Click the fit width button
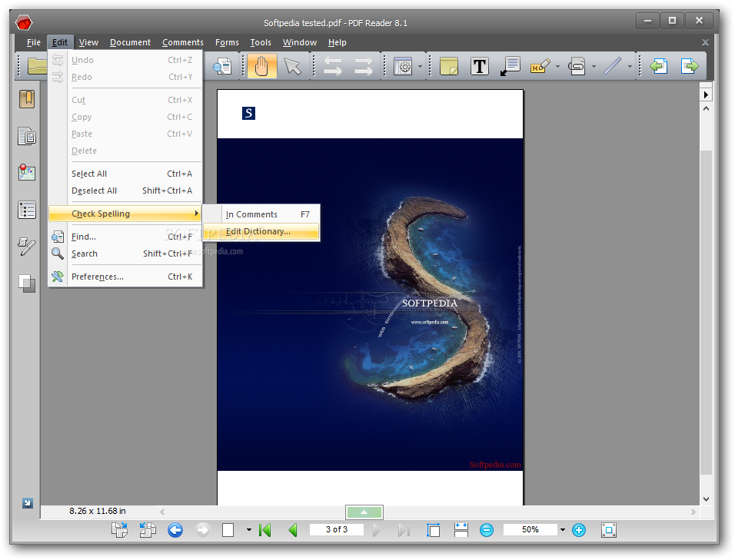The width and height of the screenshot is (735, 560). (x=461, y=530)
